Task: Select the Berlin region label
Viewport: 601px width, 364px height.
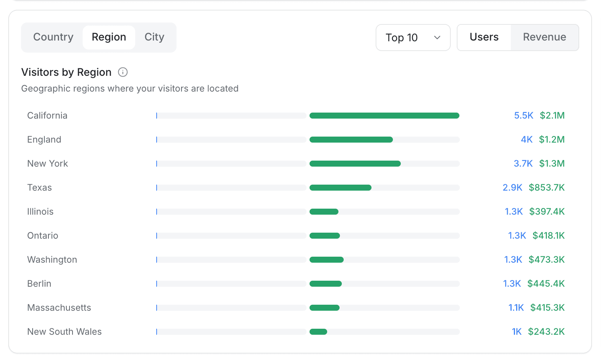Action: pyautogui.click(x=39, y=284)
